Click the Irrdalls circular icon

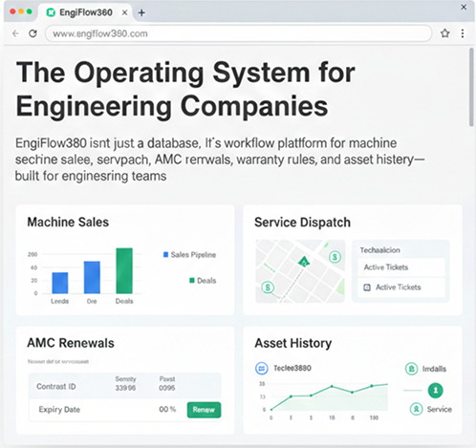411,369
